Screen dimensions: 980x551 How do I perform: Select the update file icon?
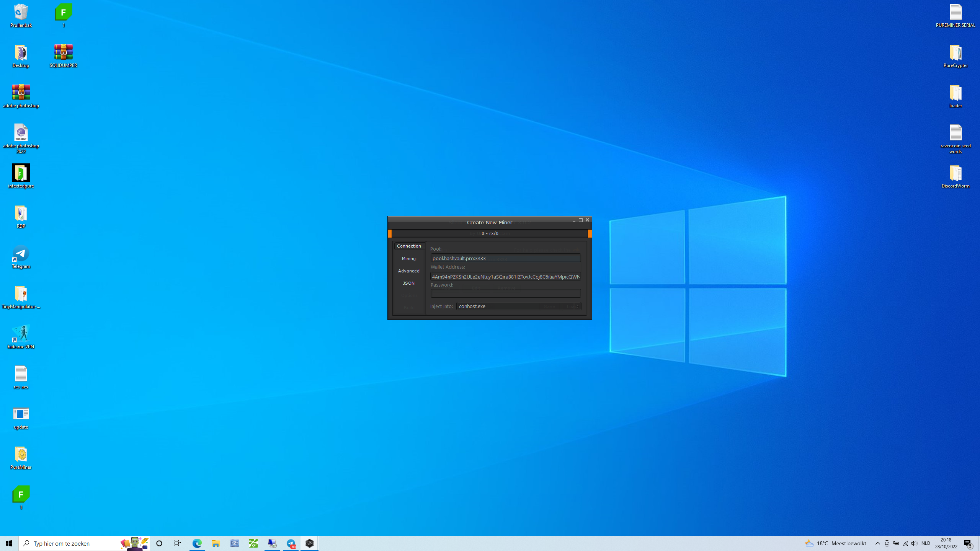click(21, 418)
